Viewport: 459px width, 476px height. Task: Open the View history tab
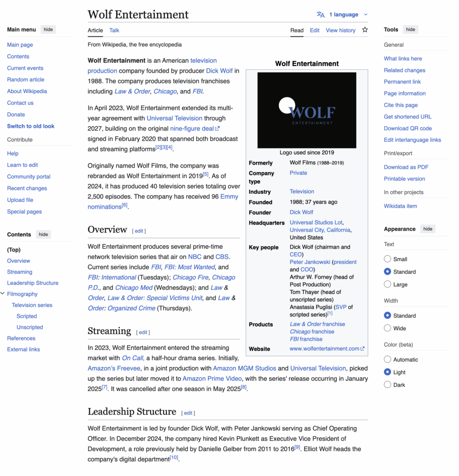tap(341, 30)
